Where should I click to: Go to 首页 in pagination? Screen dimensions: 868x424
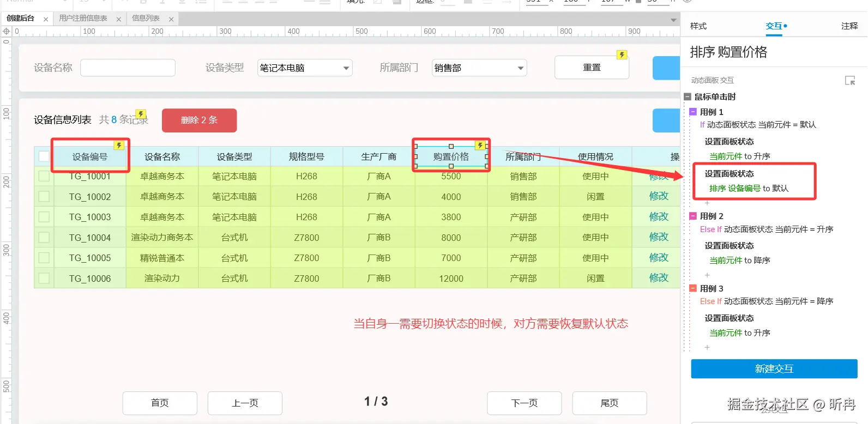[x=160, y=403]
